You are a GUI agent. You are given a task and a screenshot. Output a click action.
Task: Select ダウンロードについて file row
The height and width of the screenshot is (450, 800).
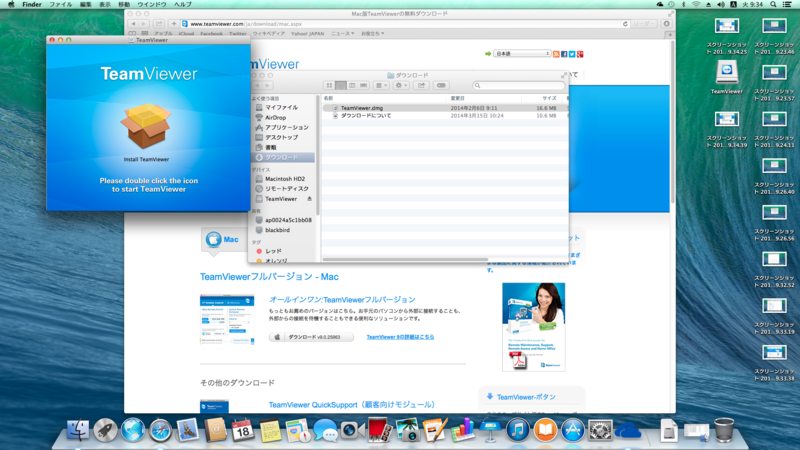click(444, 116)
